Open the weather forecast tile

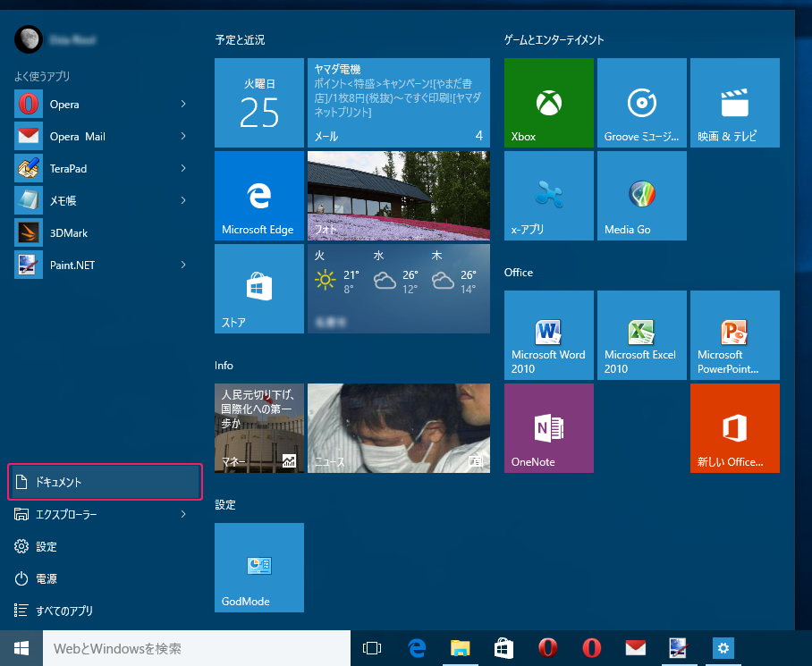pyautogui.click(x=399, y=289)
